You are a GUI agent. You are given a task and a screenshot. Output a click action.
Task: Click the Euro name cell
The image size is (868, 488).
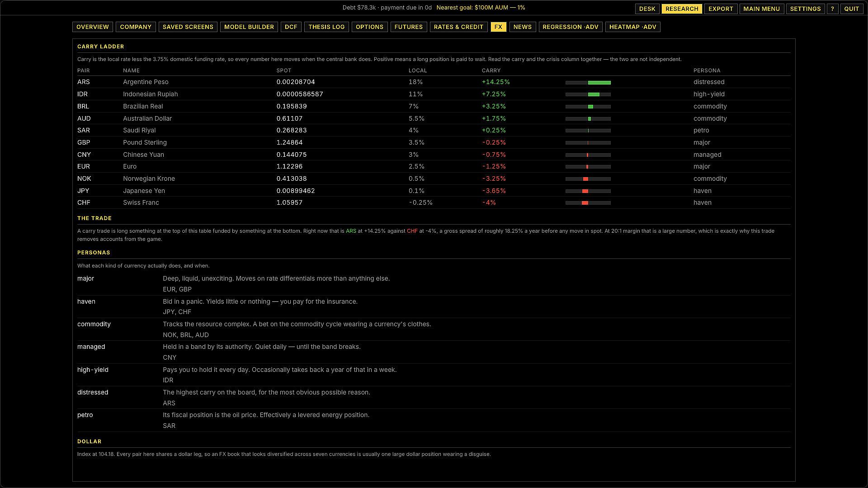tap(130, 166)
